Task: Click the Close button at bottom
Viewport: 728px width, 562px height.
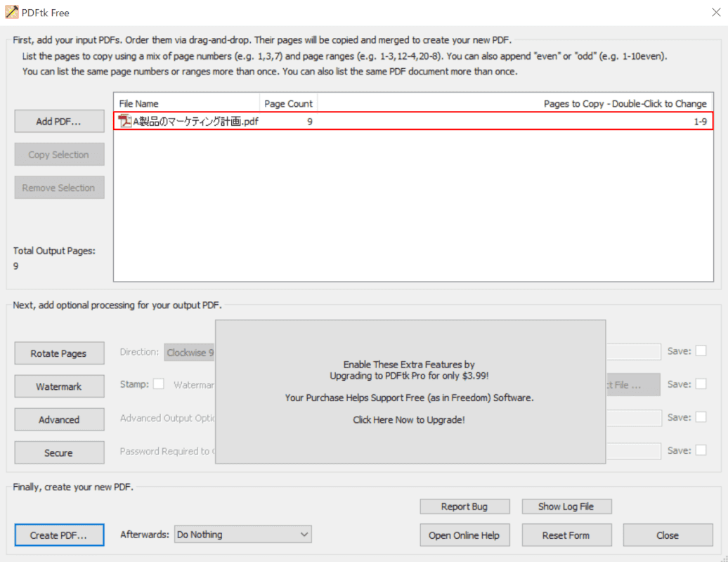Action: point(668,535)
